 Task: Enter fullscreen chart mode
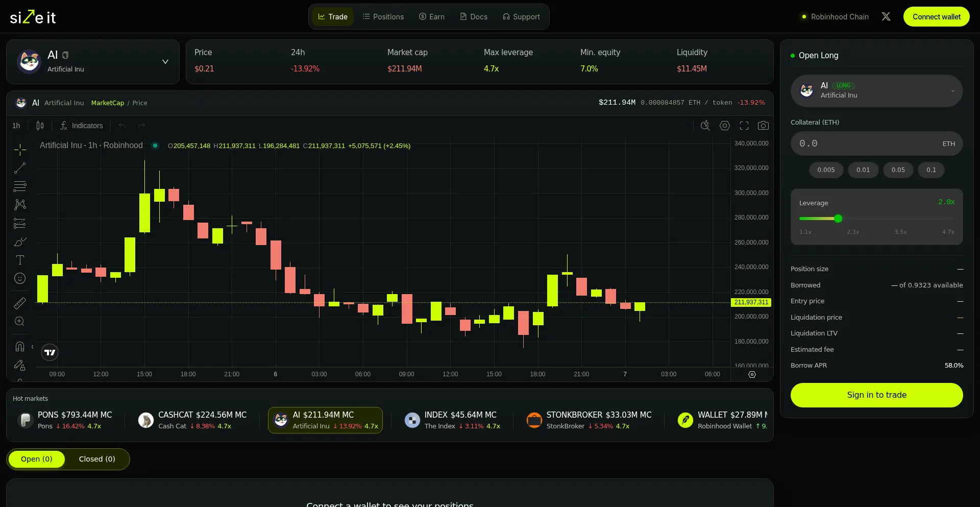744,126
